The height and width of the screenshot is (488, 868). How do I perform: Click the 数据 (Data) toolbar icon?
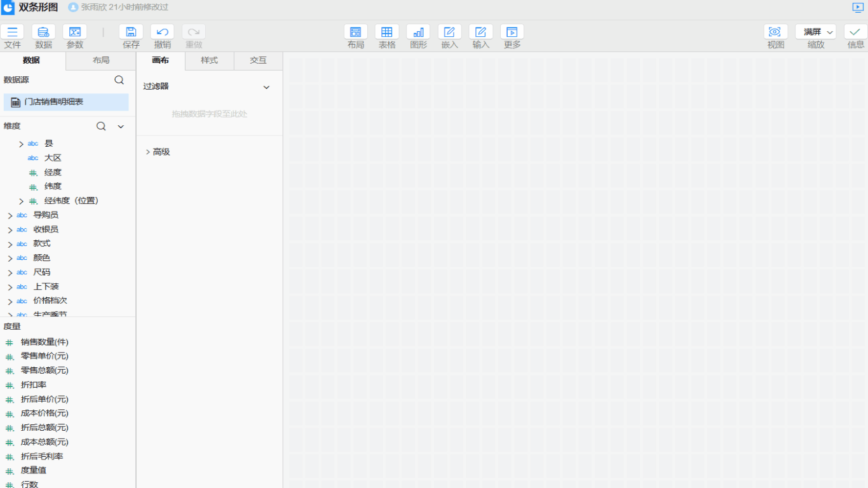(x=43, y=32)
